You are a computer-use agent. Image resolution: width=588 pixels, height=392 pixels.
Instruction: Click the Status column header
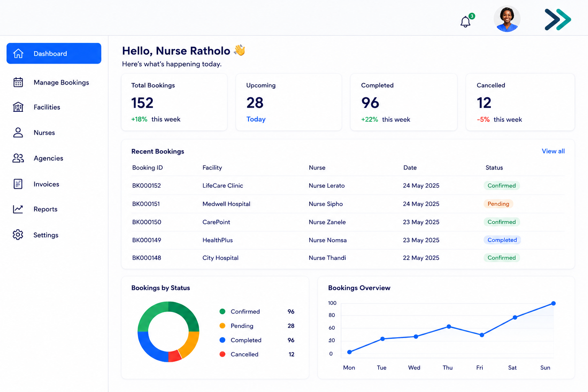(494, 168)
